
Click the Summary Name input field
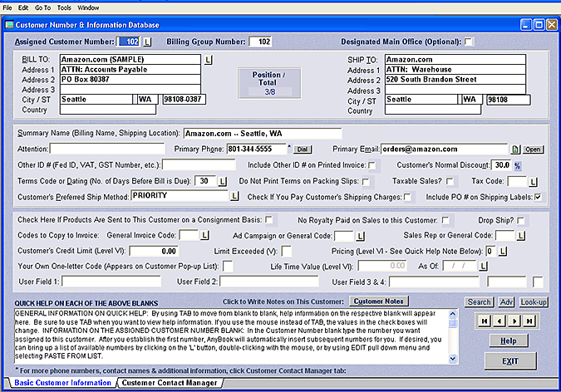click(x=262, y=133)
